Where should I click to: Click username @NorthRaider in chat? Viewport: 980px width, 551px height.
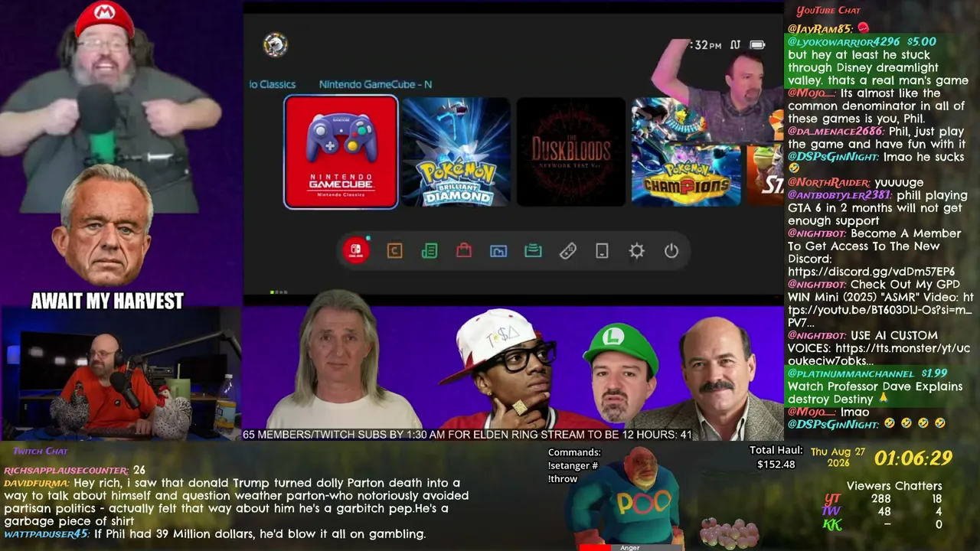828,182
